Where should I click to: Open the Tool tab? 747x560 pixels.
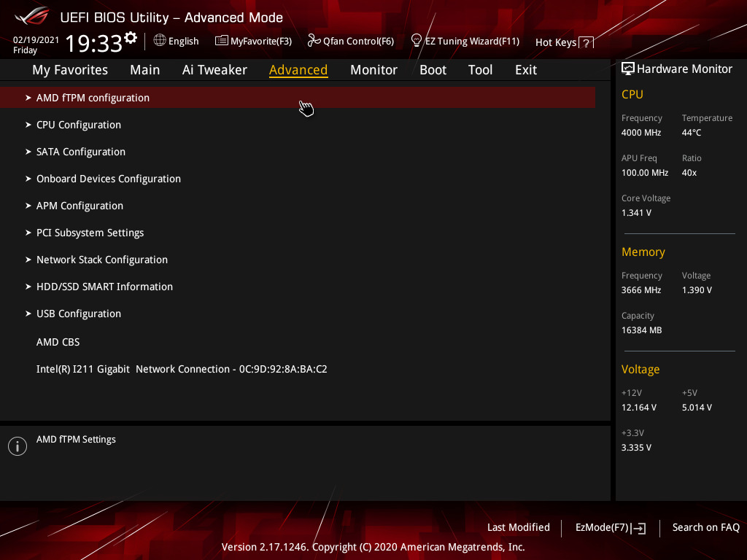pos(480,70)
